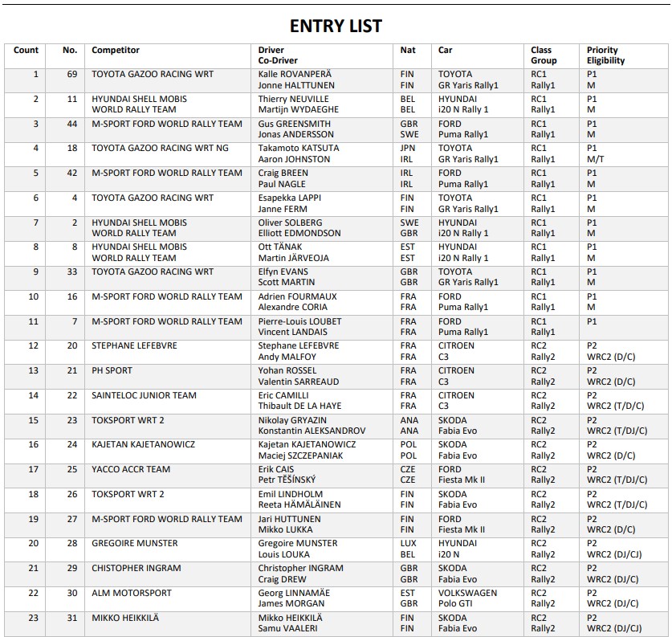672x637 pixels.
Task: Select driver Ott TÄNAK
Action: pyautogui.click(x=283, y=247)
